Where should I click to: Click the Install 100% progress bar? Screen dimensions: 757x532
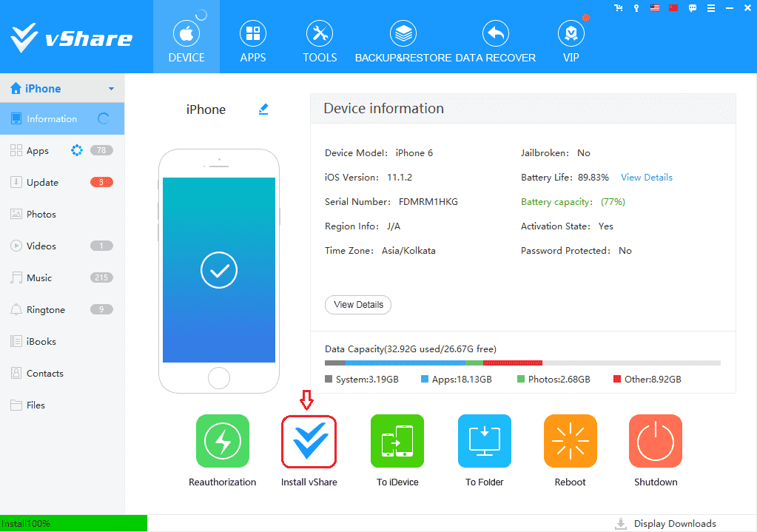coord(73,523)
